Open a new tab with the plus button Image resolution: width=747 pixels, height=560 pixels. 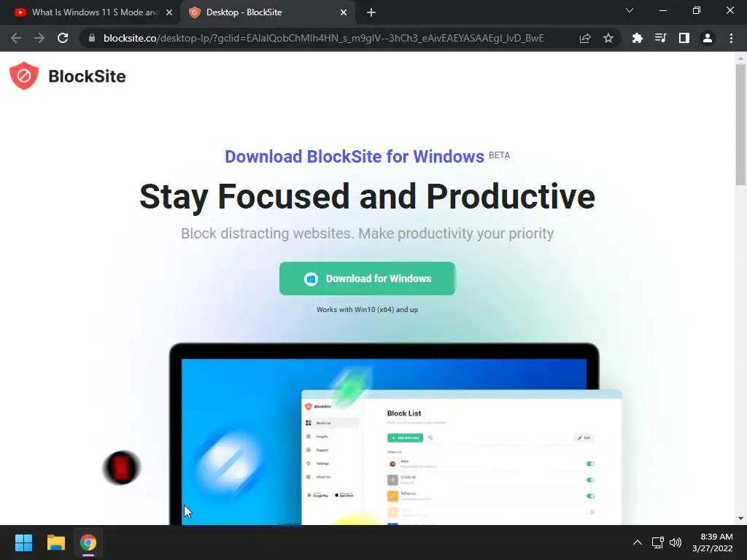point(371,12)
